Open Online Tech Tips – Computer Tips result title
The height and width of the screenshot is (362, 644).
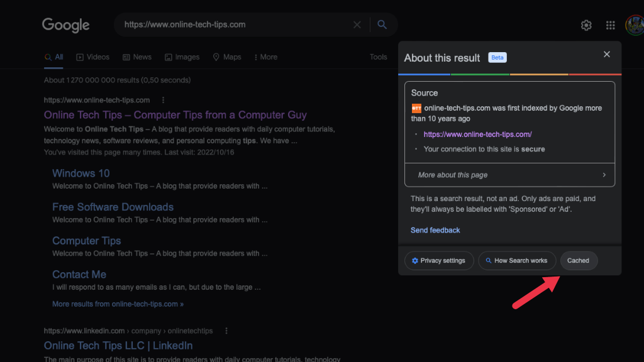pos(175,115)
